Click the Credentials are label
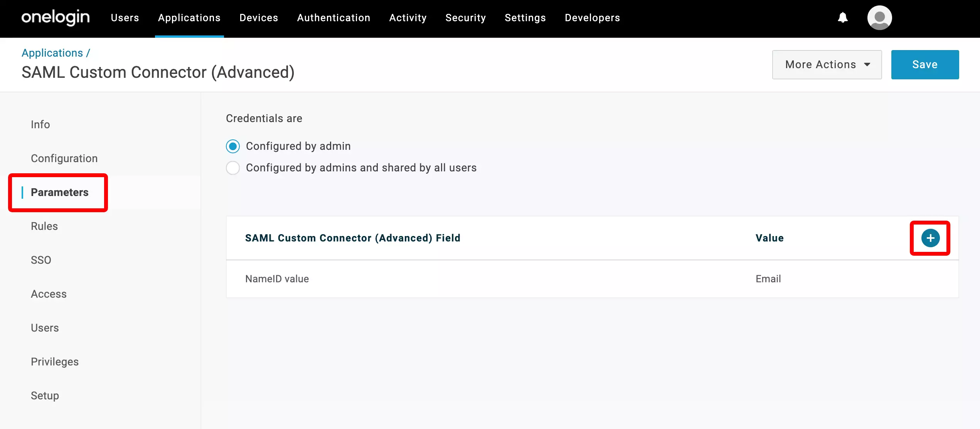This screenshot has height=429, width=980. (x=264, y=119)
